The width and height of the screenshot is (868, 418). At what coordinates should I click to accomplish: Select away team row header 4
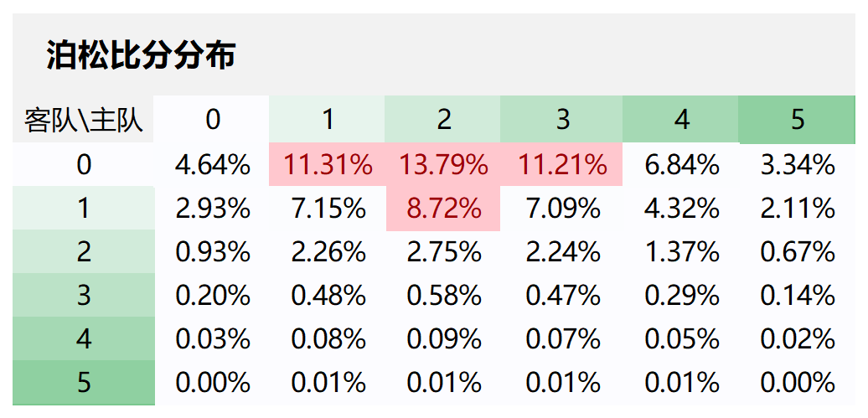(83, 339)
